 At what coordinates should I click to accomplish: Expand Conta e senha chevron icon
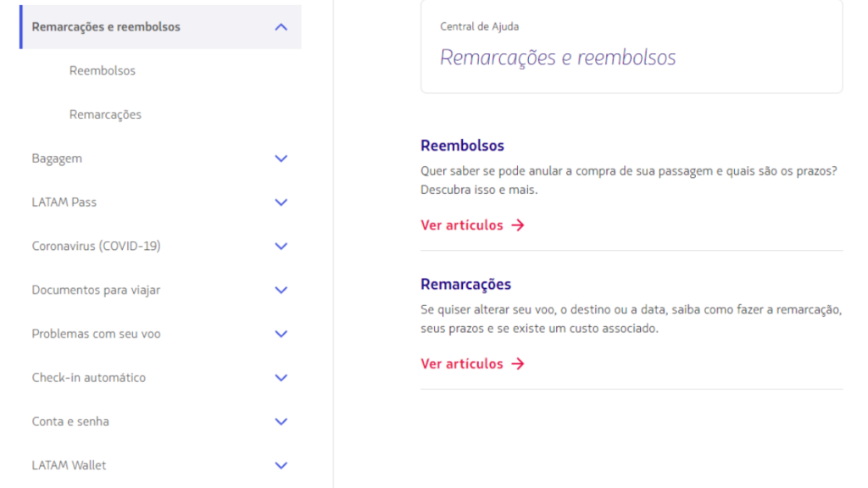point(281,422)
